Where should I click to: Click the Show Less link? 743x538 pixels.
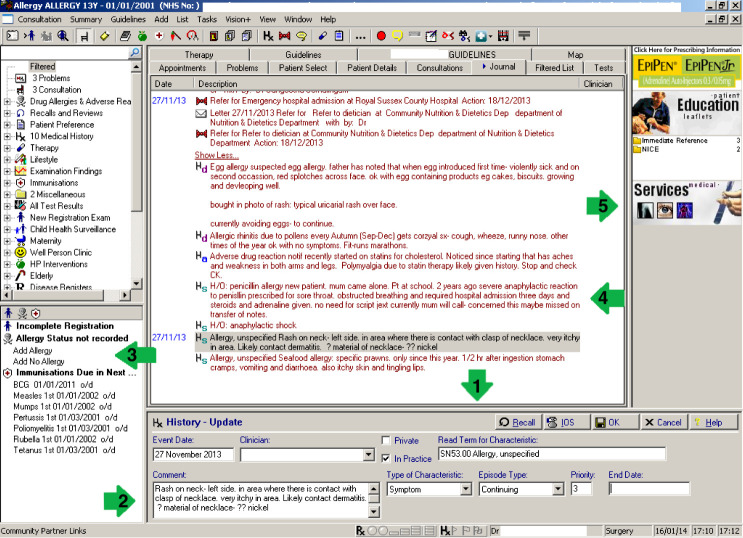pyautogui.click(x=217, y=155)
